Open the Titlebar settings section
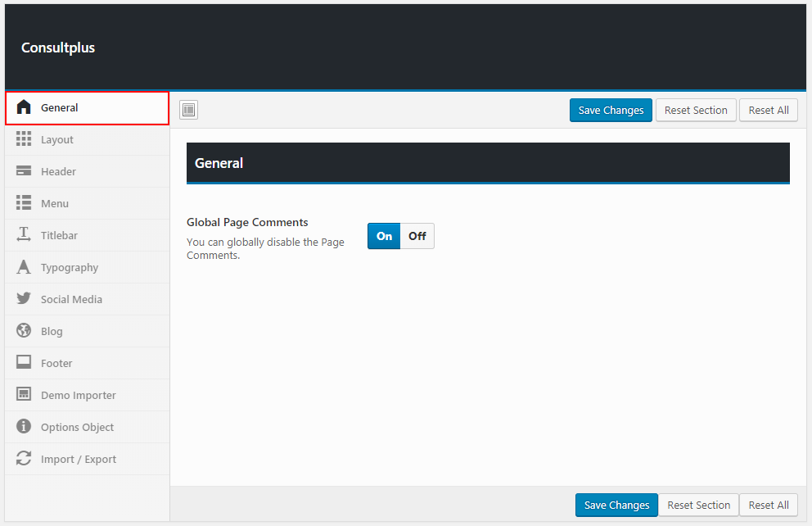 point(59,235)
